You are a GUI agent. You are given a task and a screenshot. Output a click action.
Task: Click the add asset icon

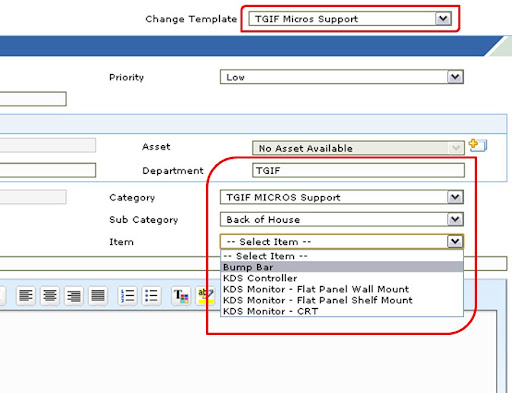click(477, 145)
